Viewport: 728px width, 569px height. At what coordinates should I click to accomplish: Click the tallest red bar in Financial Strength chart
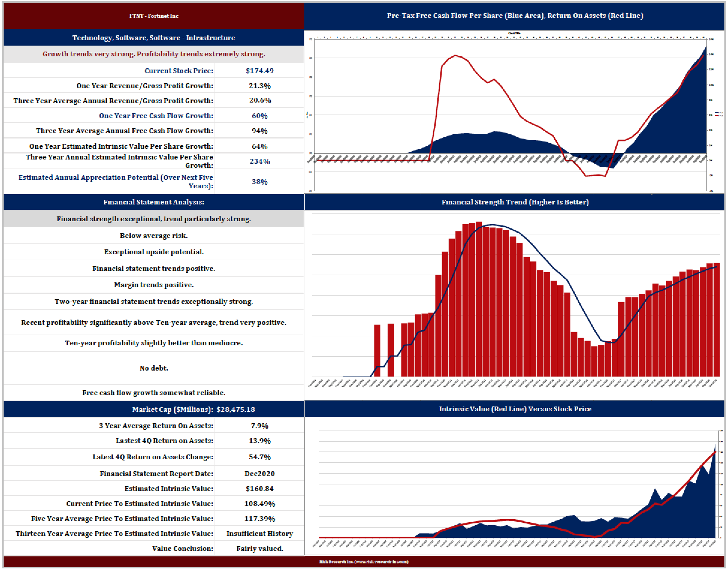click(x=479, y=299)
